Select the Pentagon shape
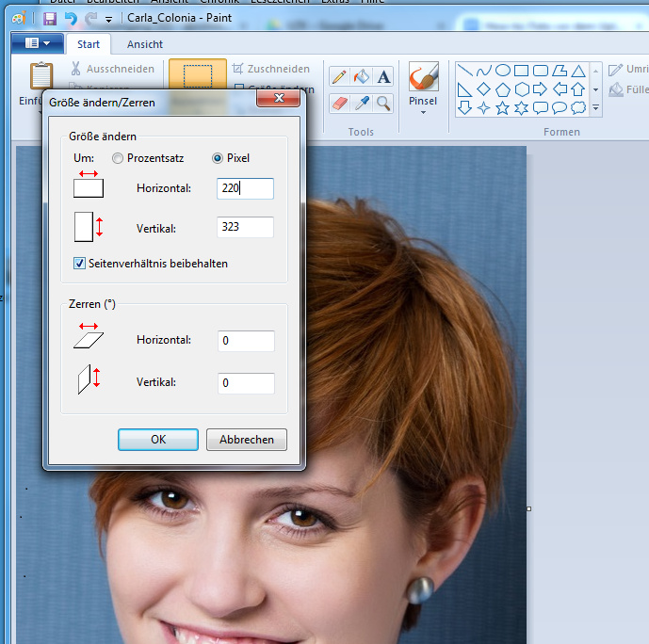This screenshot has height=644, width=649. coord(503,89)
